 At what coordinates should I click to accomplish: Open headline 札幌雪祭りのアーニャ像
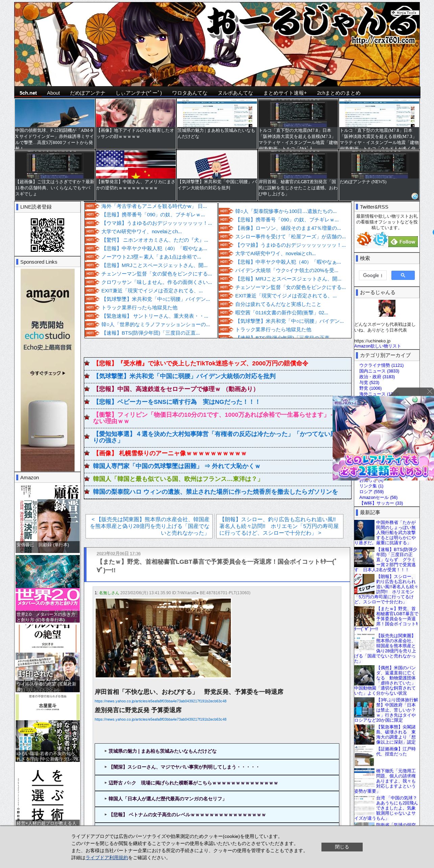pos(170,453)
